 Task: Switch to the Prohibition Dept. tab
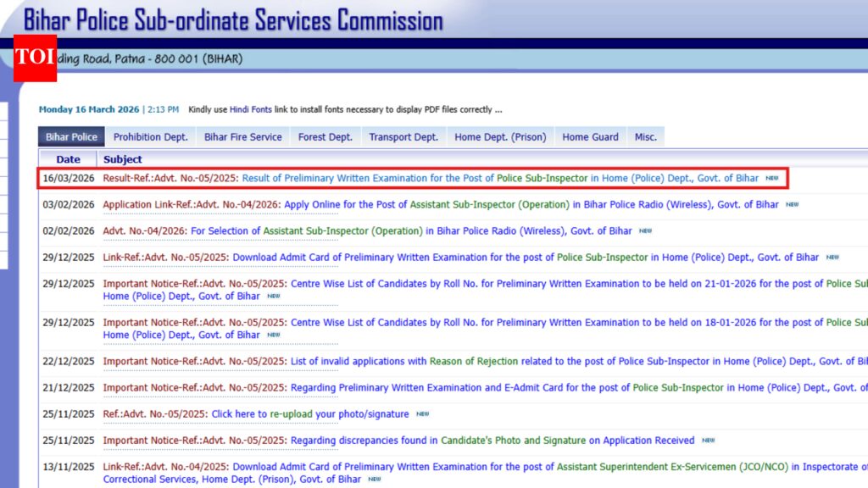point(151,136)
